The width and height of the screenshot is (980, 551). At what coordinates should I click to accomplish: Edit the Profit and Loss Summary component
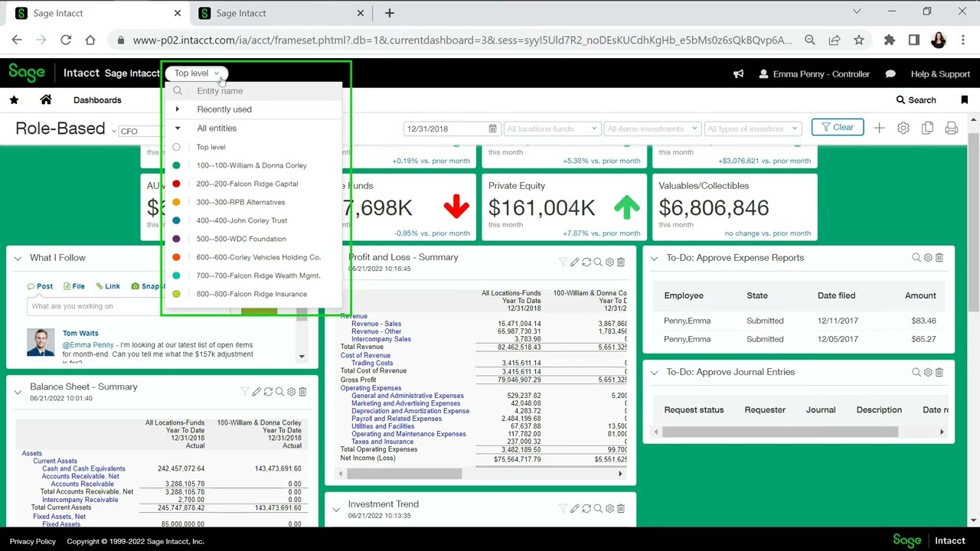tap(574, 262)
